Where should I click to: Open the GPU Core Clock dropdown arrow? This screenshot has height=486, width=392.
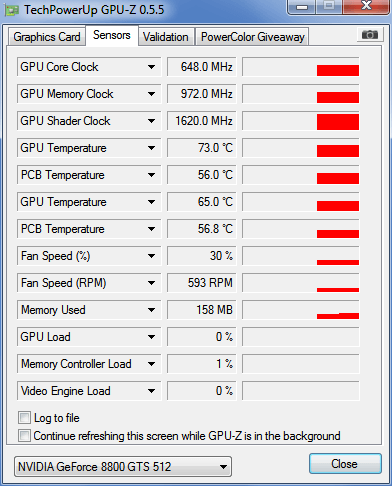(151, 67)
